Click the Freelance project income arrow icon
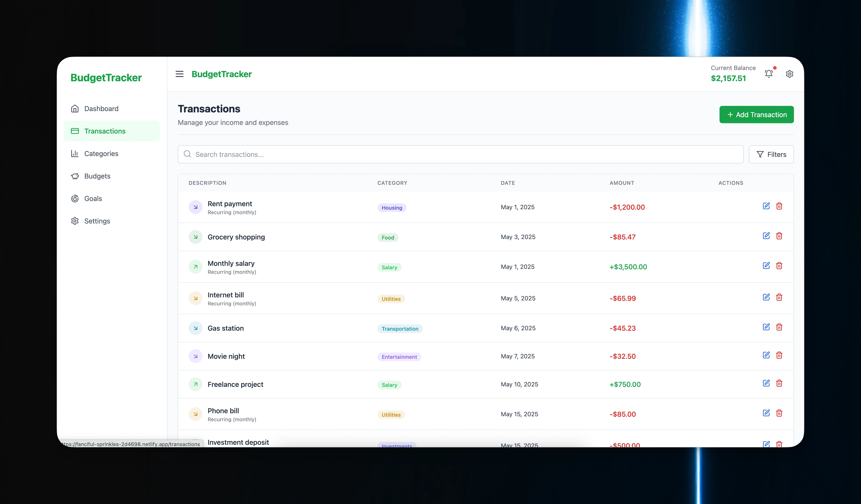The height and width of the screenshot is (504, 861). pyautogui.click(x=195, y=384)
